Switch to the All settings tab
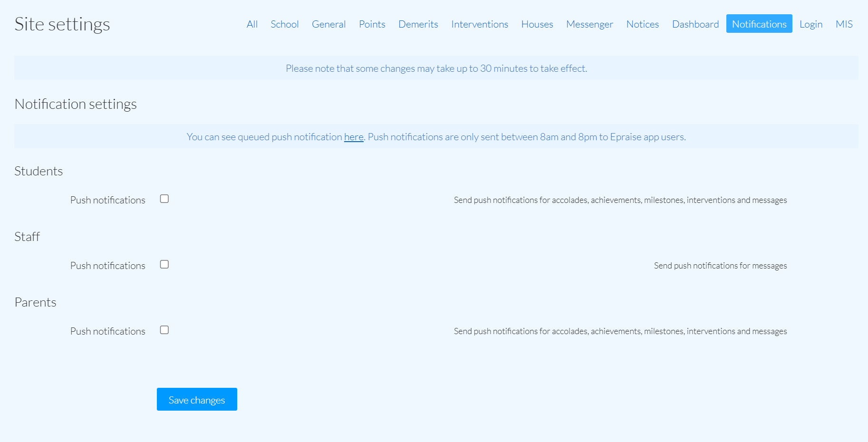The width and height of the screenshot is (868, 442). (x=252, y=24)
